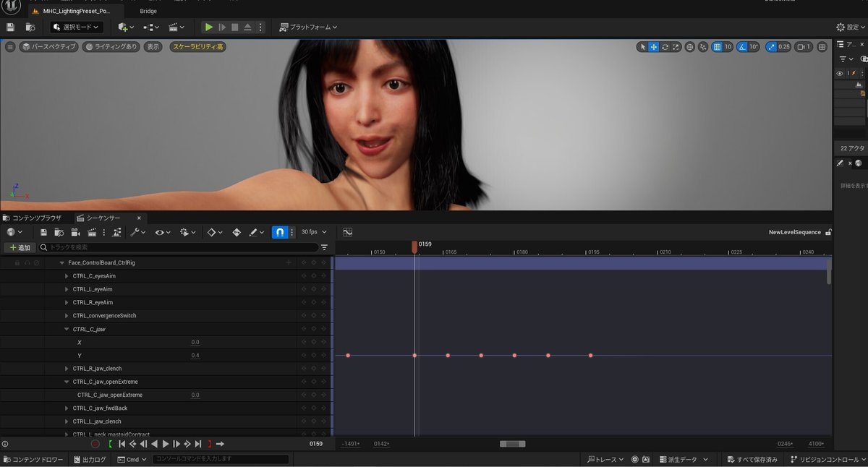The width and height of the screenshot is (868, 467).
Task: Click the track filter icon beside search
Action: click(x=324, y=247)
